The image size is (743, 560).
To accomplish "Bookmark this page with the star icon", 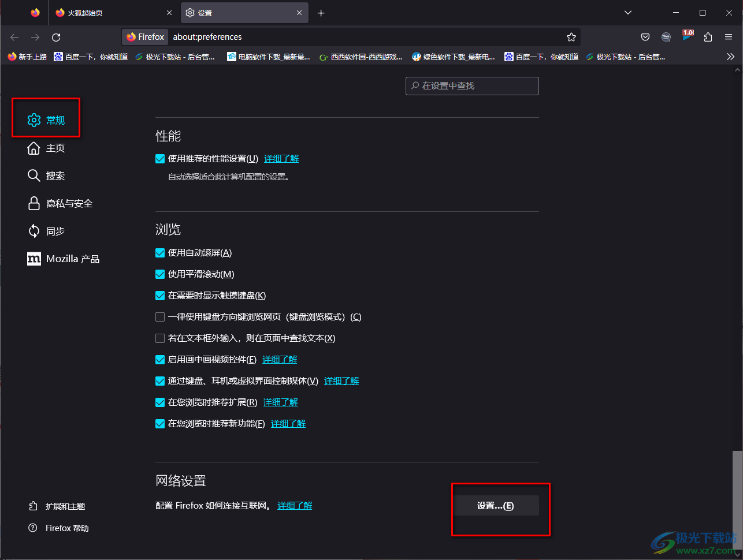I will click(x=571, y=37).
